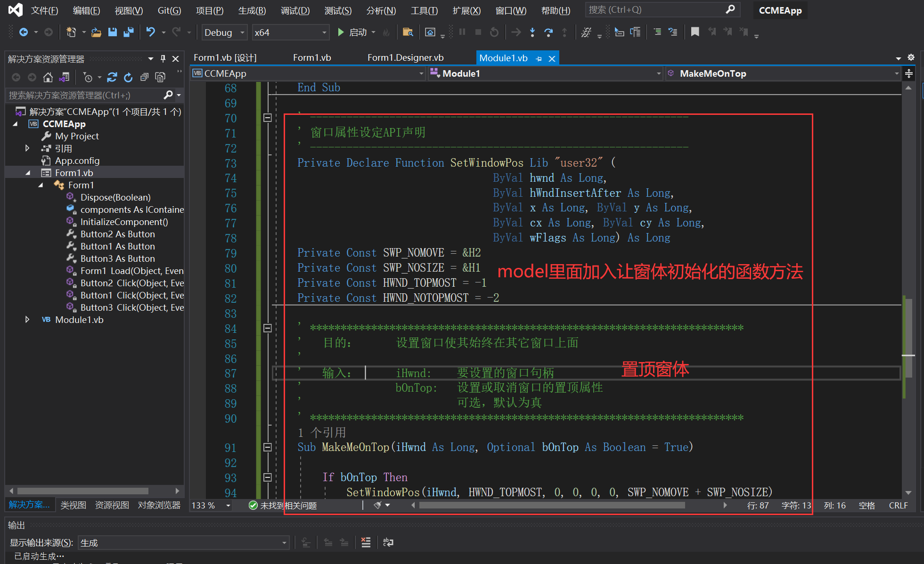This screenshot has height=564, width=924.
Task: Click the editor horizontal scrollbar thumb
Action: coord(552,505)
